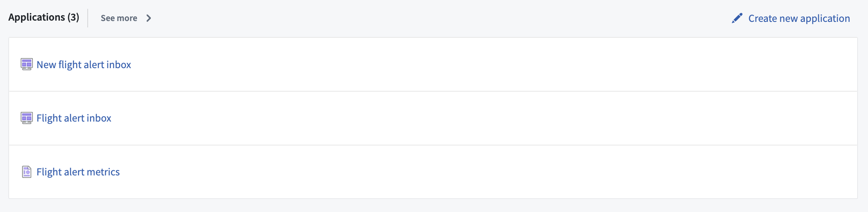The width and height of the screenshot is (868, 212).
Task: Select the Flight alert metrics row background
Action: 433,172
